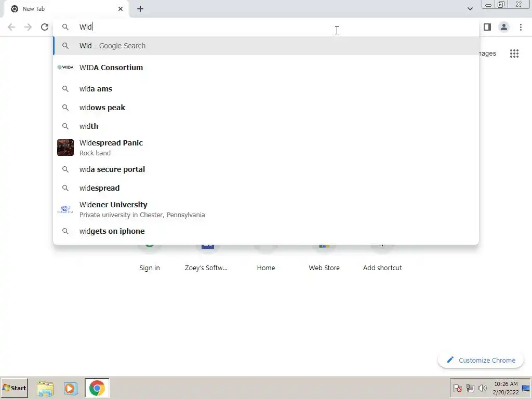
Task: Click the Chrome taskbar icon
Action: 97,389
